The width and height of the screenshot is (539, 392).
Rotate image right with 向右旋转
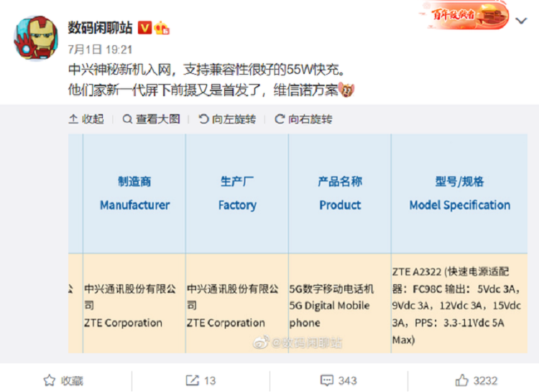click(303, 119)
